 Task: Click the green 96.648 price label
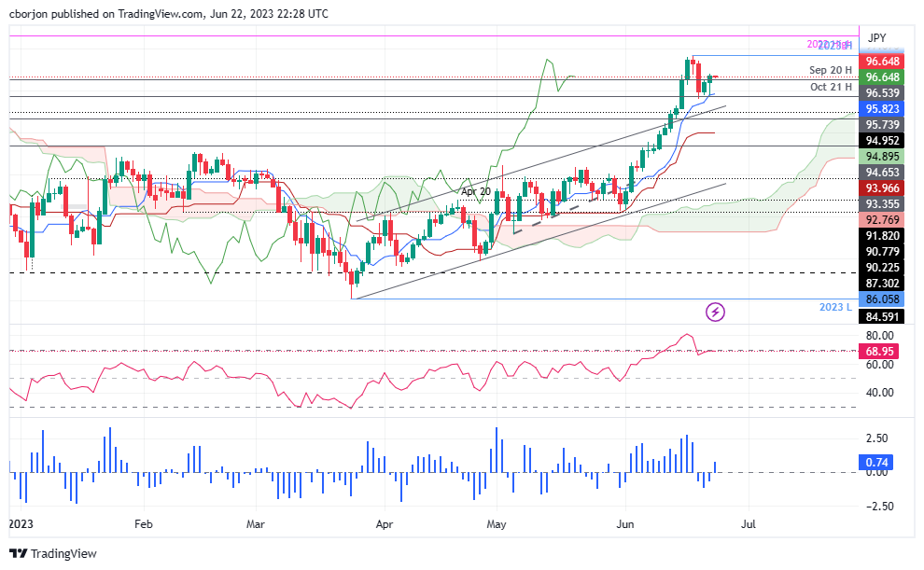tap(881, 77)
